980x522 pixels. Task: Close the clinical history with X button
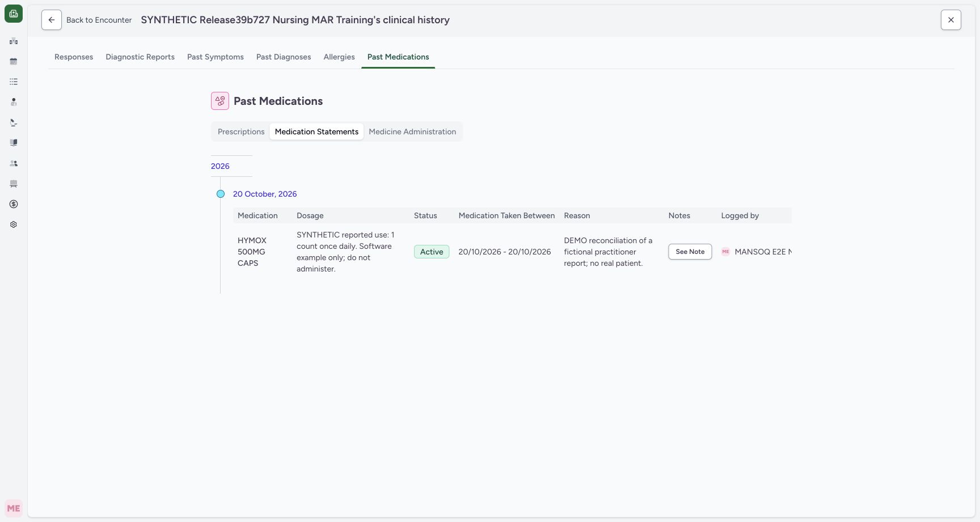(951, 20)
